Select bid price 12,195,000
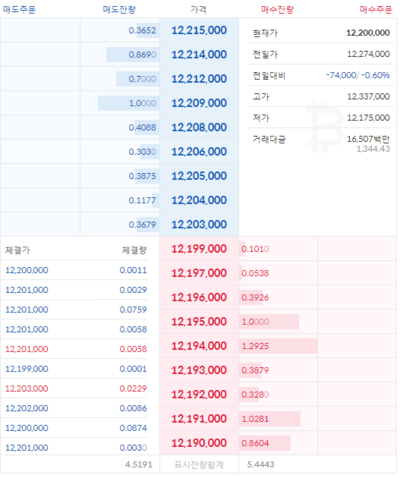 [199, 322]
